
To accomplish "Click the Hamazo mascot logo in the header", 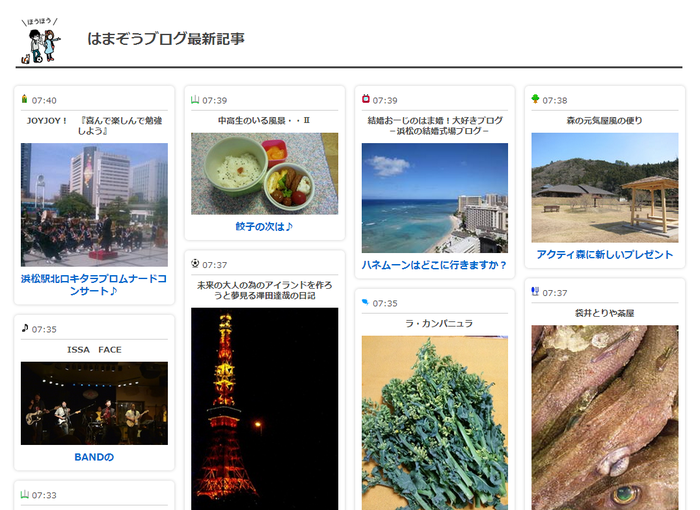I will pyautogui.click(x=41, y=41).
